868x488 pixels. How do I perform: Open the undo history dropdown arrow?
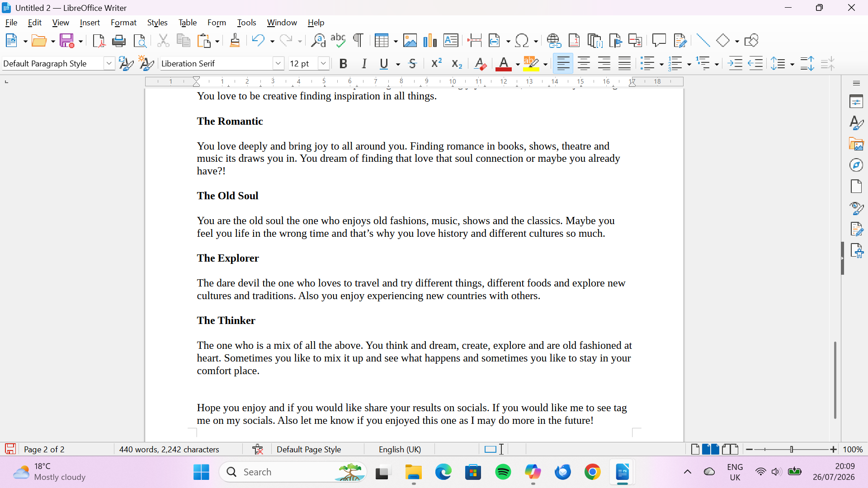click(272, 42)
